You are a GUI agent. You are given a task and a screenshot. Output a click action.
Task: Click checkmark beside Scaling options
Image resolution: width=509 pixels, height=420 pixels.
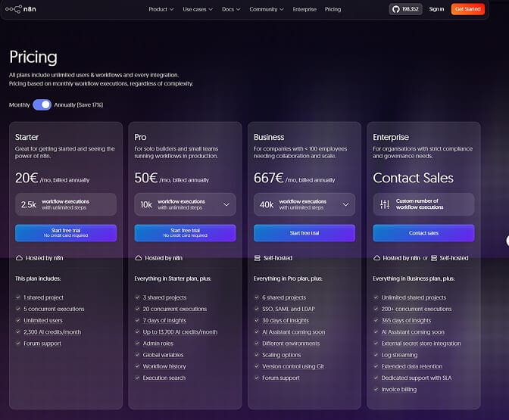[257, 355]
